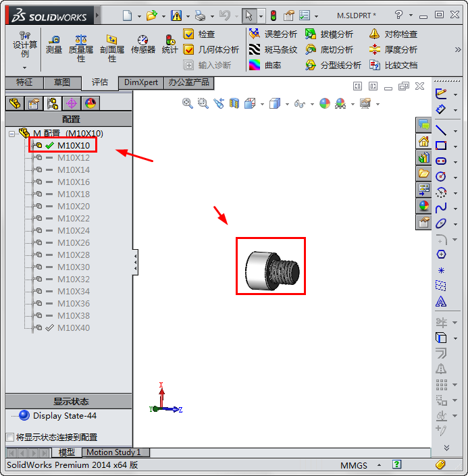Click the 曲率 (Curvature) rainbow icon
This screenshot has width=468, height=476.
coord(255,65)
